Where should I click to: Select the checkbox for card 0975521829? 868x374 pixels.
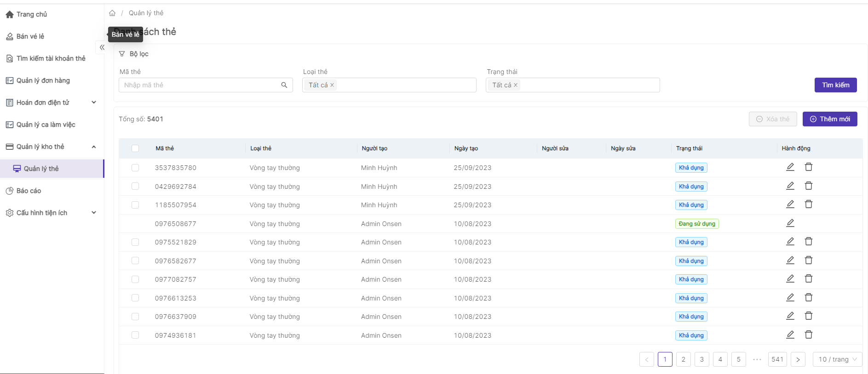coord(135,242)
